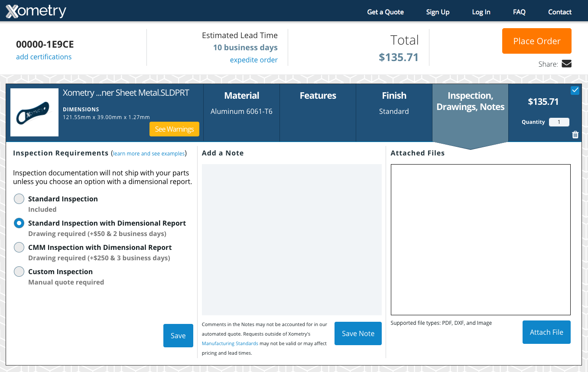Choose CMM Inspection with Dimensional Report

[19, 247]
